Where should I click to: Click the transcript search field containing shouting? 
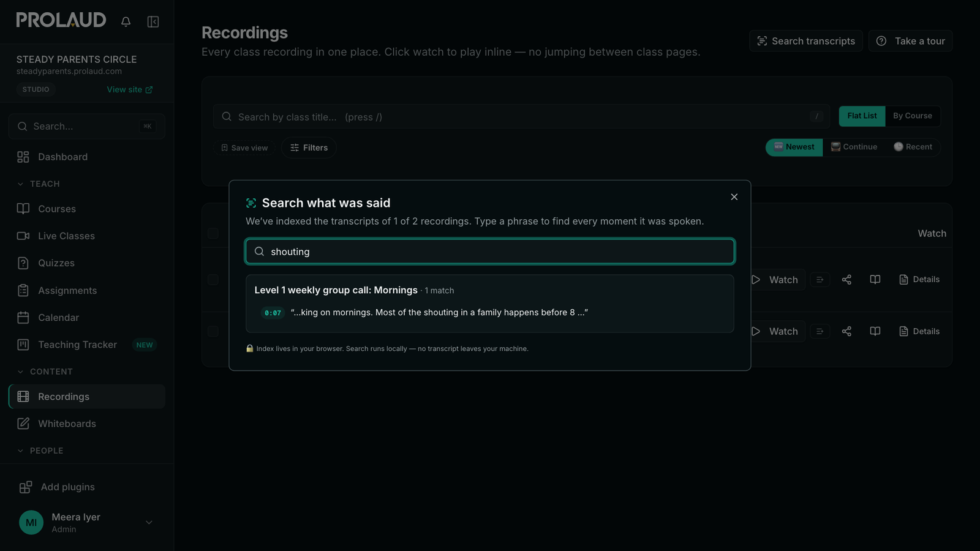click(x=490, y=252)
